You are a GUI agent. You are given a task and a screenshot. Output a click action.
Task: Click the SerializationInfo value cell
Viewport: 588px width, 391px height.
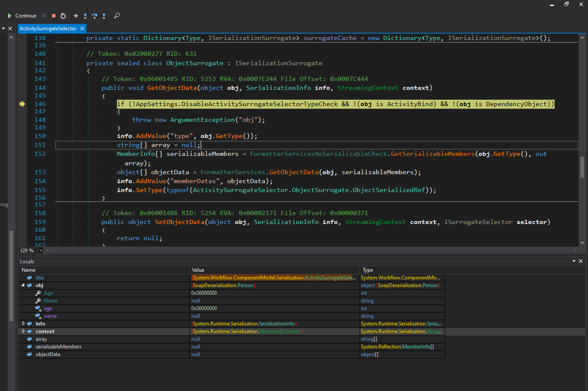click(x=275, y=324)
